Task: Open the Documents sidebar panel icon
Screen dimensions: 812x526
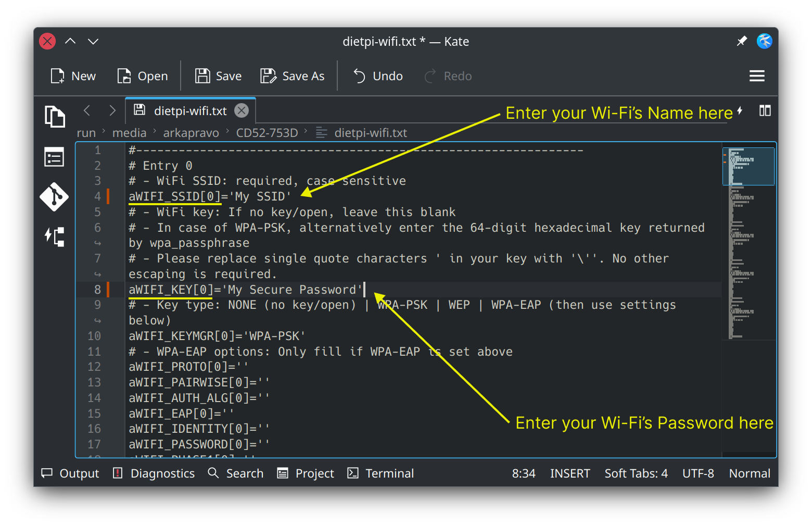Action: pos(55,116)
